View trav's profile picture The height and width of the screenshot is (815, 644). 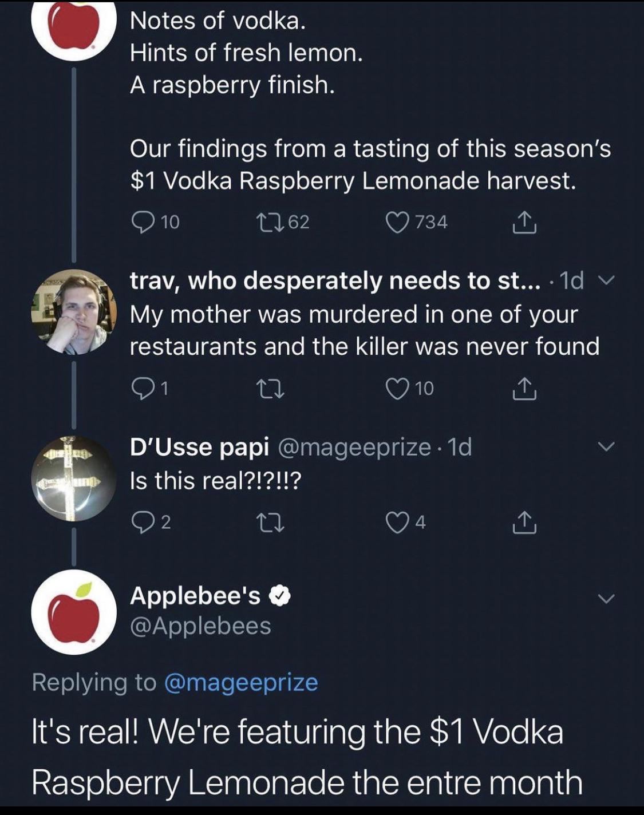[74, 311]
